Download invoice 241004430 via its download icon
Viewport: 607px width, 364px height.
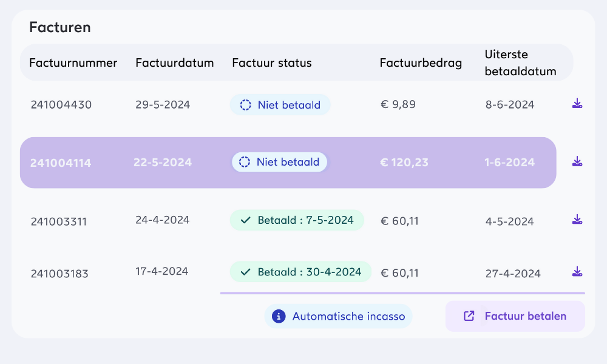click(577, 104)
